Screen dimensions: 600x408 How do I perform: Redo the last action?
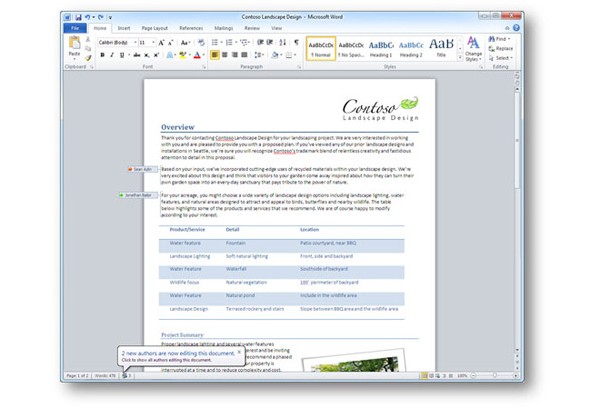[100, 17]
